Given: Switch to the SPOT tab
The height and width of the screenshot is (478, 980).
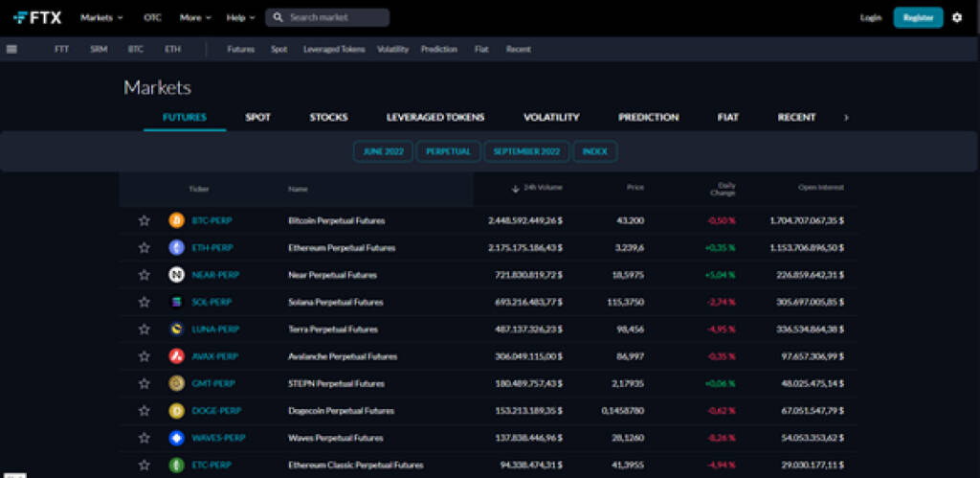Looking at the screenshot, I should click(x=257, y=117).
